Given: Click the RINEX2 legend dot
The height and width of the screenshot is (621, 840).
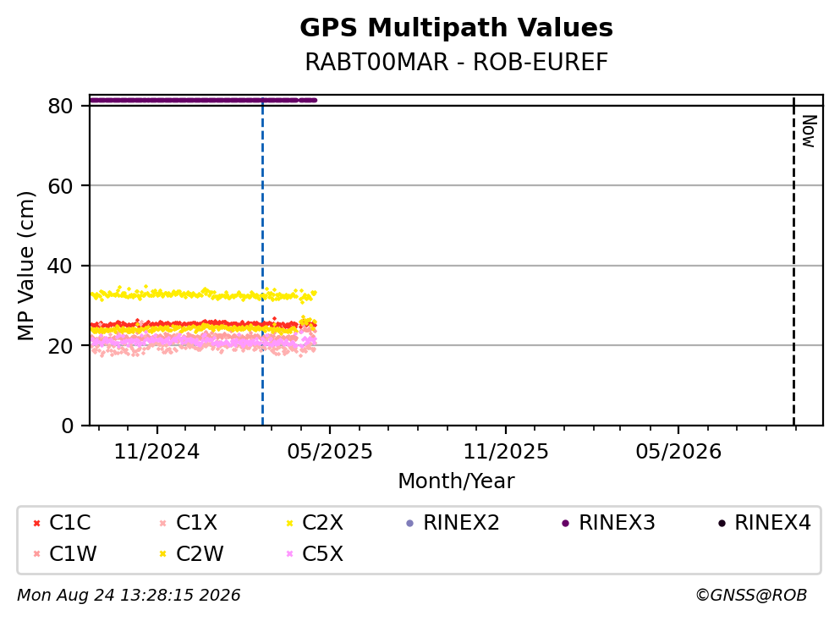Looking at the screenshot, I should 410,523.
